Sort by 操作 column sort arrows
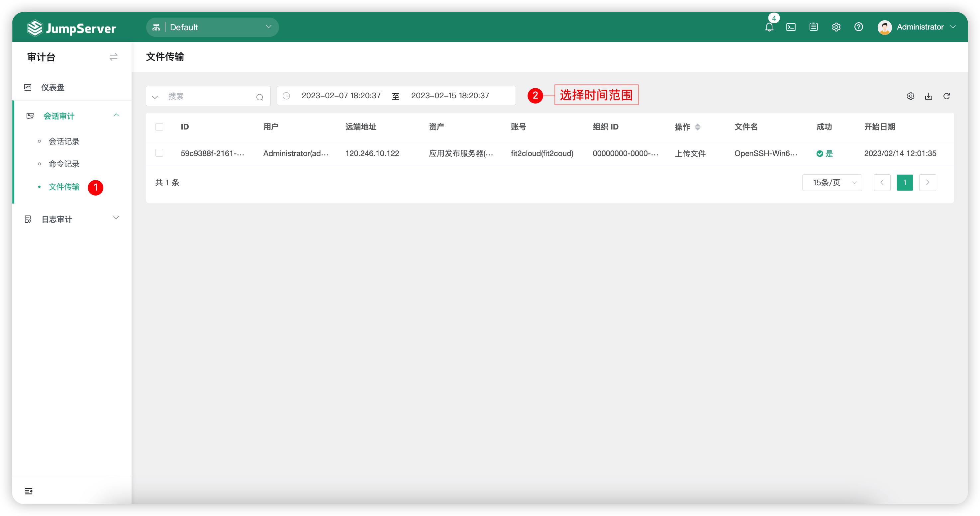This screenshot has width=980, height=516. point(697,127)
